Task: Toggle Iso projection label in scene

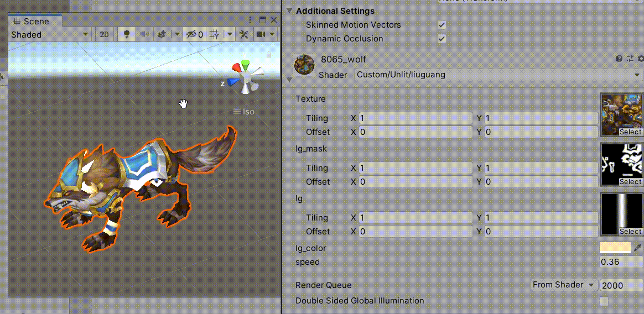Action: coord(244,111)
